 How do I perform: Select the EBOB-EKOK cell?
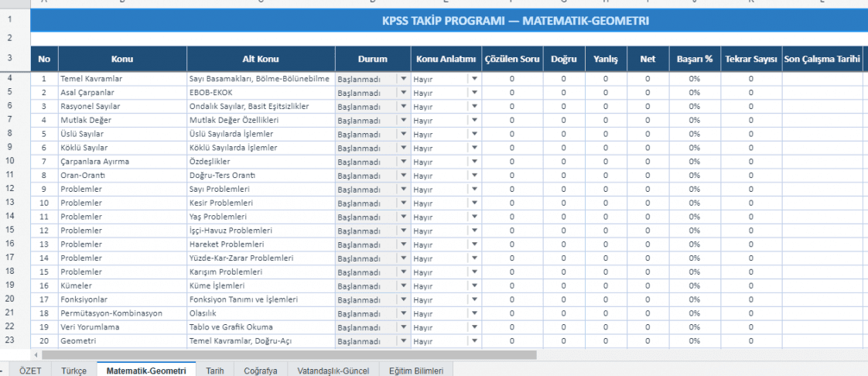261,93
